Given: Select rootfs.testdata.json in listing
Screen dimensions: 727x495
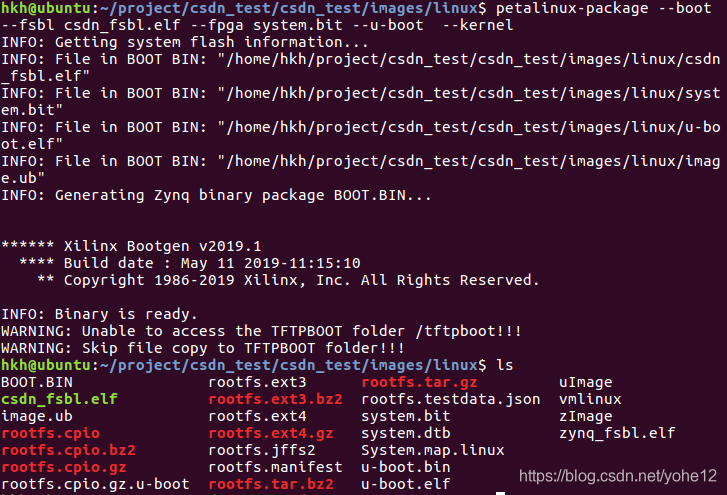Looking at the screenshot, I should [451, 400].
